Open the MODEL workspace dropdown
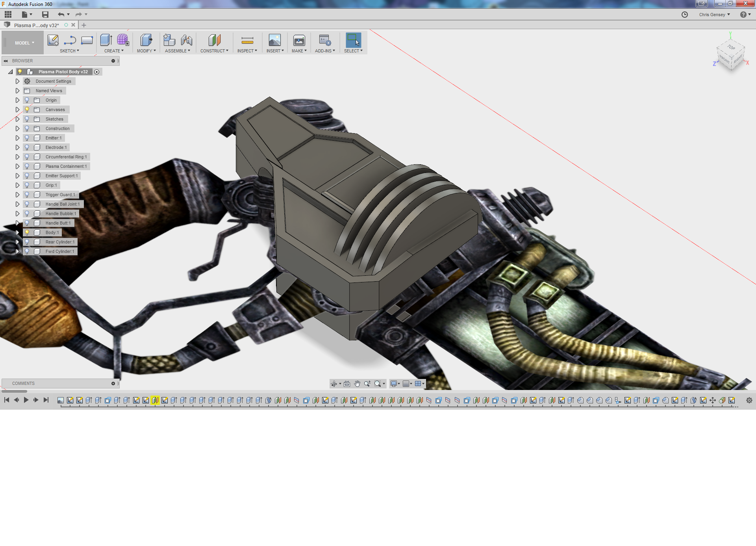 [x=24, y=43]
